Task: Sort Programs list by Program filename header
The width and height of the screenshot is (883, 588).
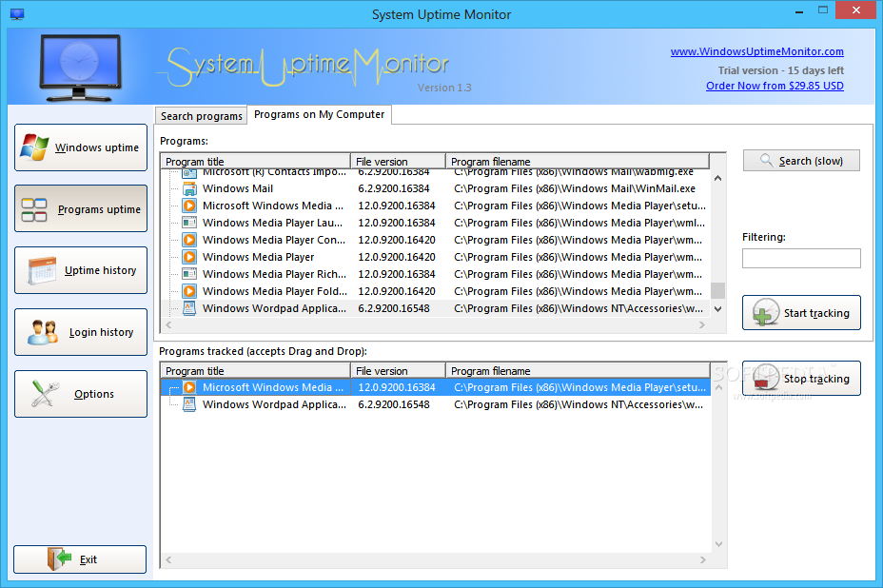Action: (578, 161)
